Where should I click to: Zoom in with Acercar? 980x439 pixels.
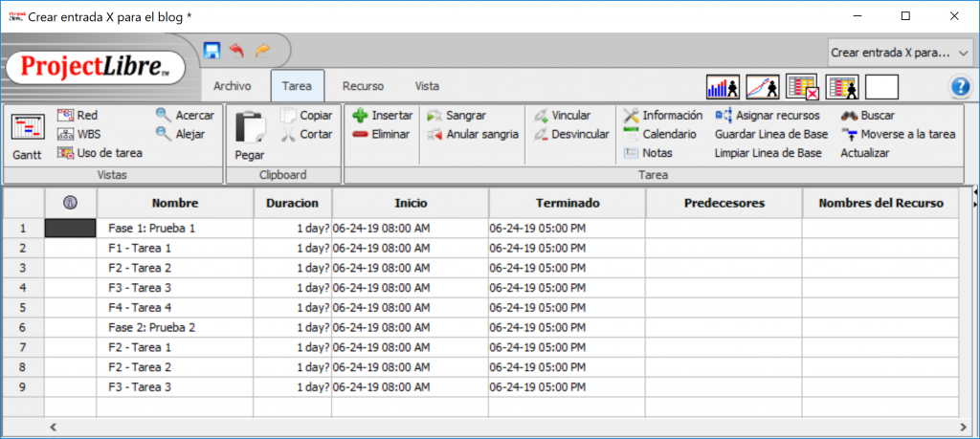(x=185, y=116)
